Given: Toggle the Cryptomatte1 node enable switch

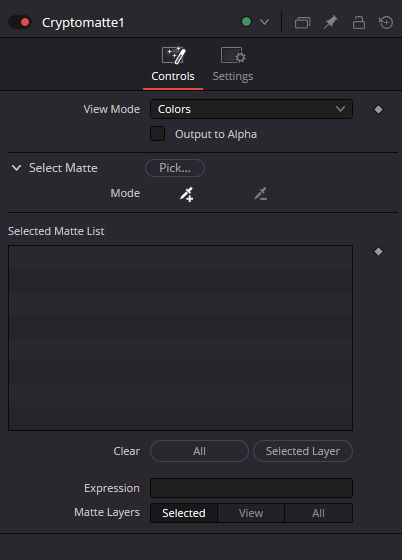Looking at the screenshot, I should click(x=20, y=22).
